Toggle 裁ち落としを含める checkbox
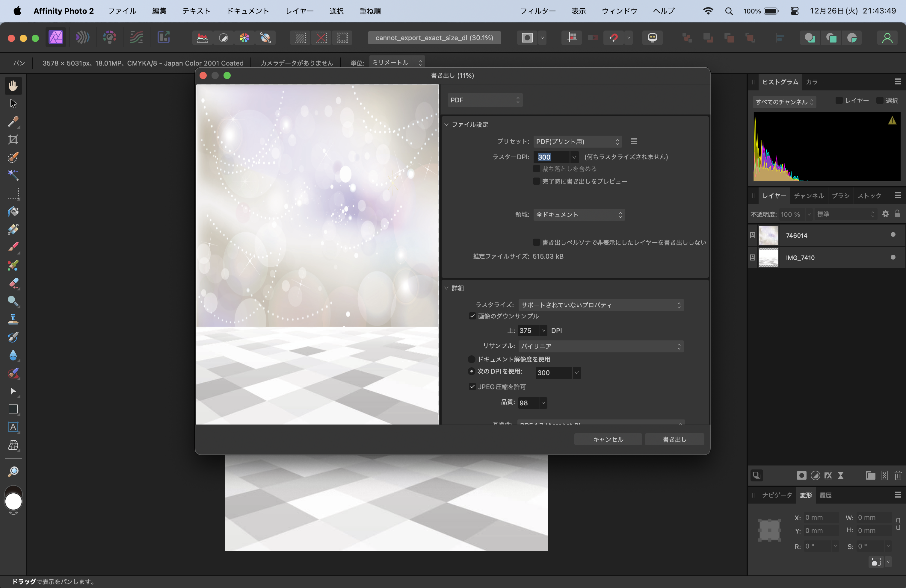The height and width of the screenshot is (588, 906). pyautogui.click(x=536, y=169)
